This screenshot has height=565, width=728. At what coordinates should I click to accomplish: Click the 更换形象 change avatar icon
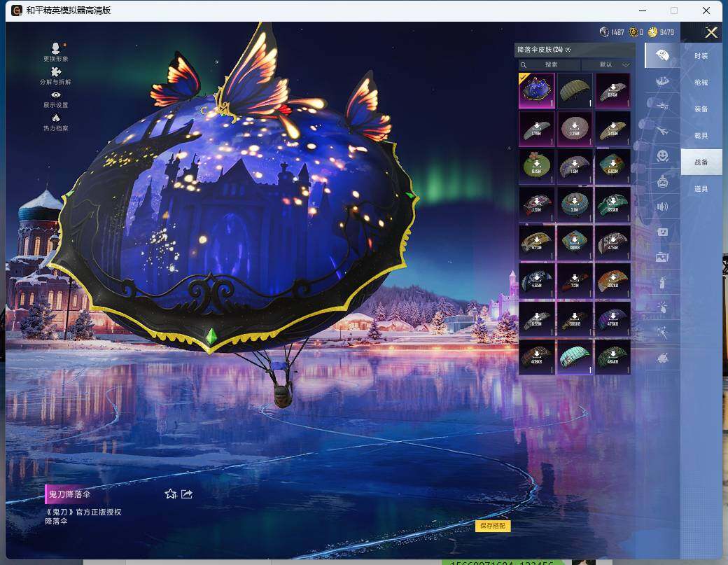pos(56,52)
